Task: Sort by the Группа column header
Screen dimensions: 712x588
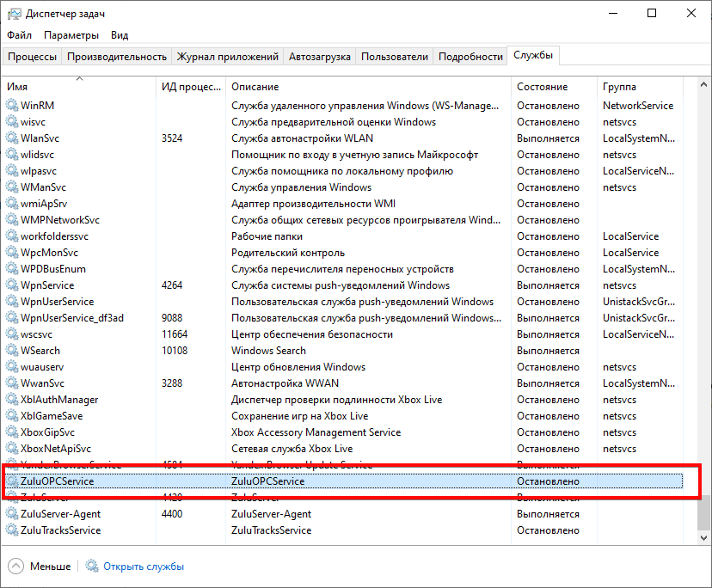Action: [x=619, y=87]
